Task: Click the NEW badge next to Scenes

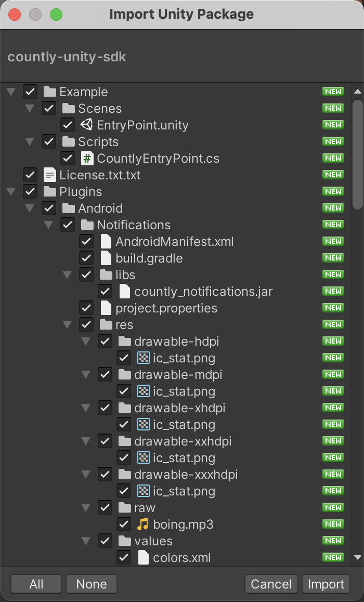Action: click(x=332, y=108)
